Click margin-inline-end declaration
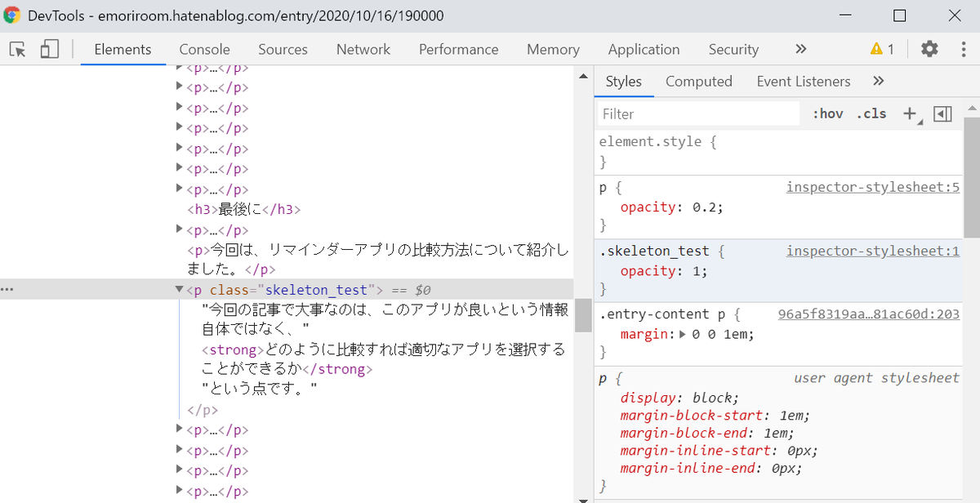 coord(711,468)
